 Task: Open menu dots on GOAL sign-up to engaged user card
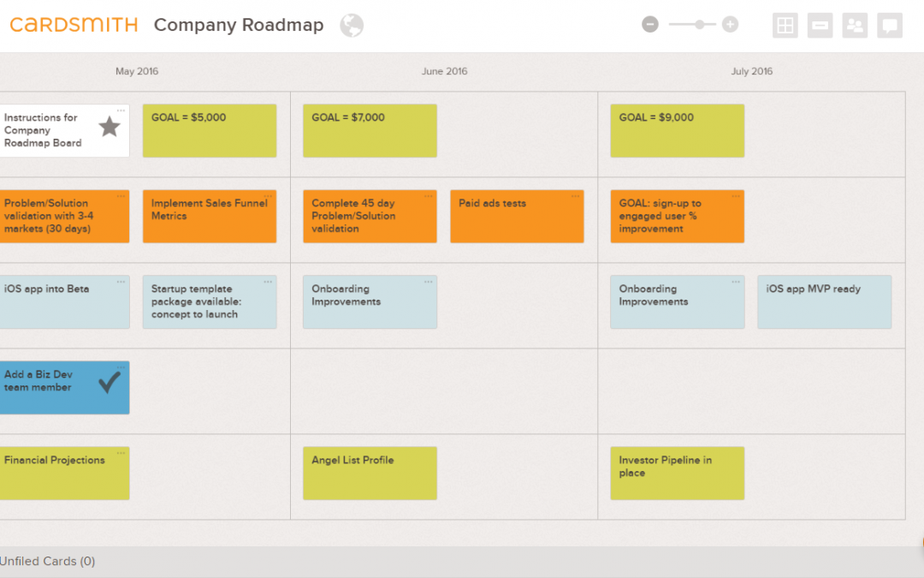[736, 196]
